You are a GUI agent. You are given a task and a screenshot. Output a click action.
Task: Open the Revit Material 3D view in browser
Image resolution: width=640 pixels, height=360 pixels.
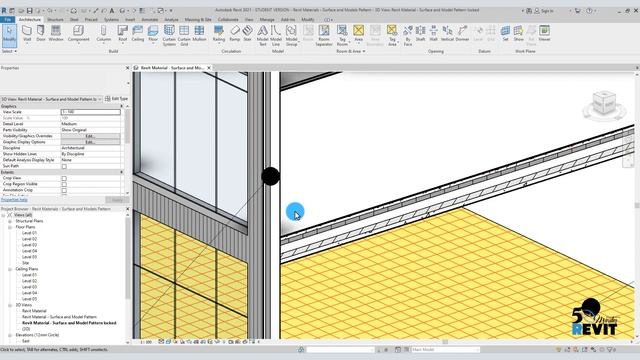pyautogui.click(x=34, y=311)
